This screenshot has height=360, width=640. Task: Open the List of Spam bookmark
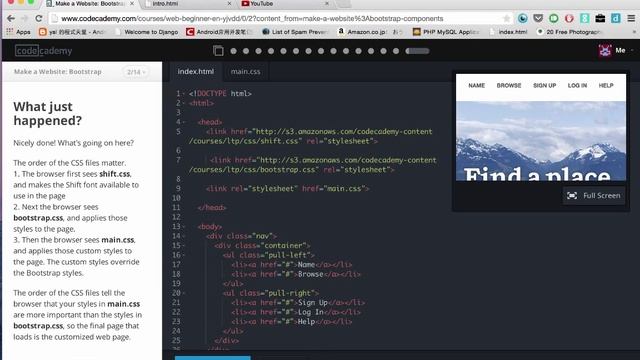tap(295, 31)
